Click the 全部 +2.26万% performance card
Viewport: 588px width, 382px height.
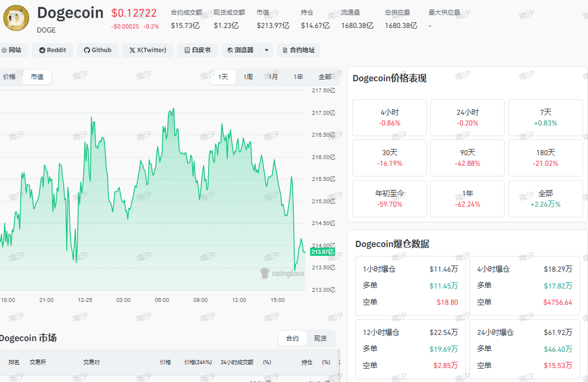(x=545, y=199)
